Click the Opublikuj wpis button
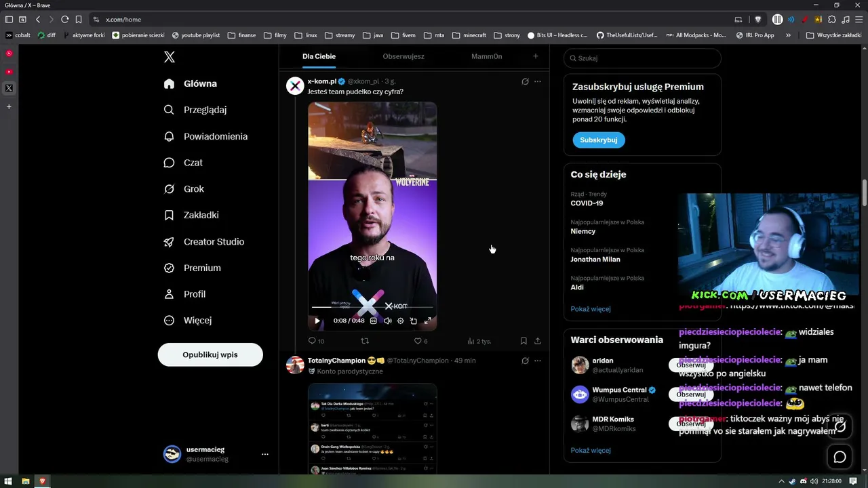The width and height of the screenshot is (868, 488). (x=210, y=354)
